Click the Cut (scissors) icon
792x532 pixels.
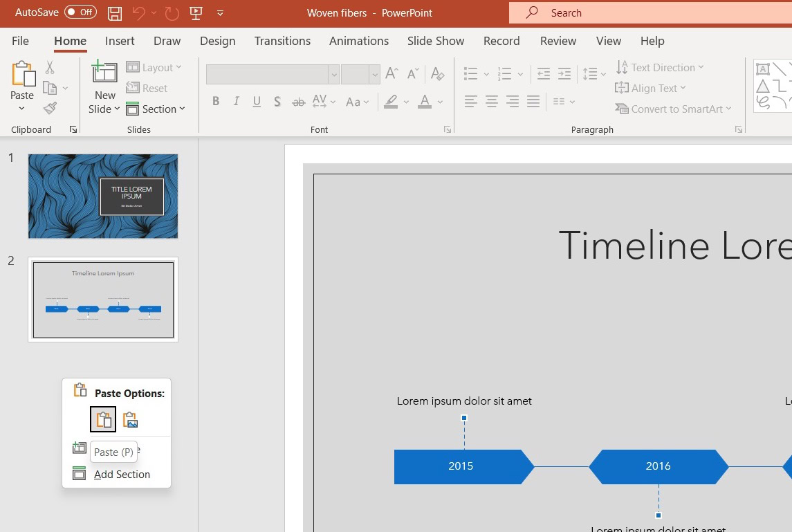[49, 67]
